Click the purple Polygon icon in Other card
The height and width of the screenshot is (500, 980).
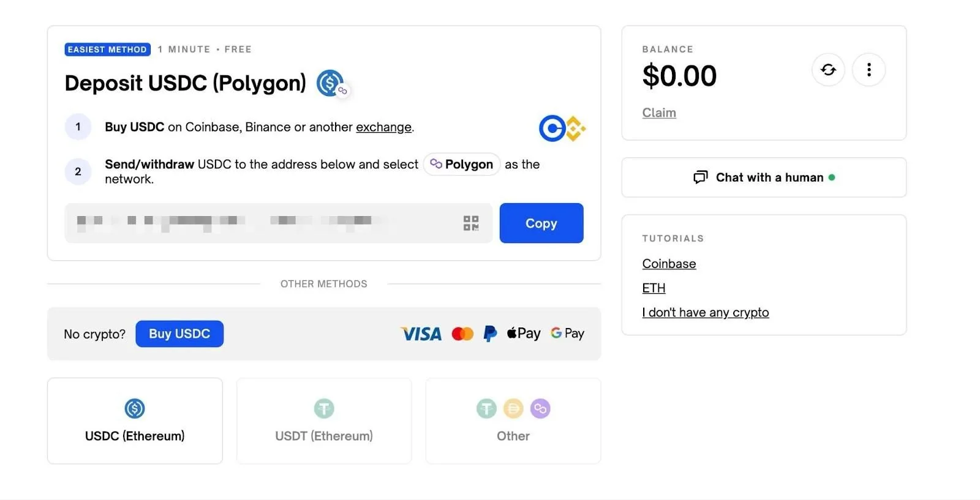click(x=540, y=408)
